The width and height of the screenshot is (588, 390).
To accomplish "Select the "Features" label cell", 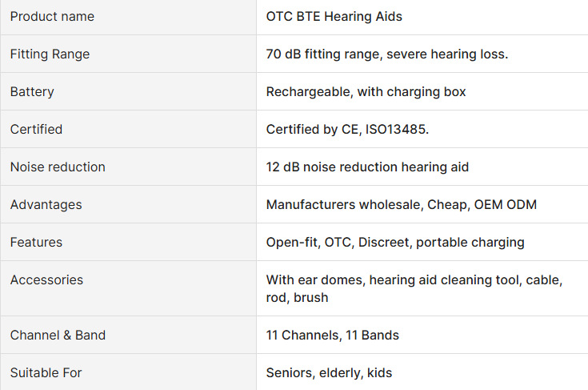I will click(36, 243).
